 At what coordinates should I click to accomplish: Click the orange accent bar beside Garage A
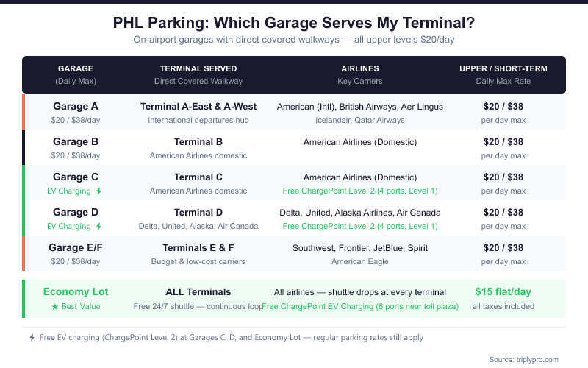pyautogui.click(x=24, y=112)
